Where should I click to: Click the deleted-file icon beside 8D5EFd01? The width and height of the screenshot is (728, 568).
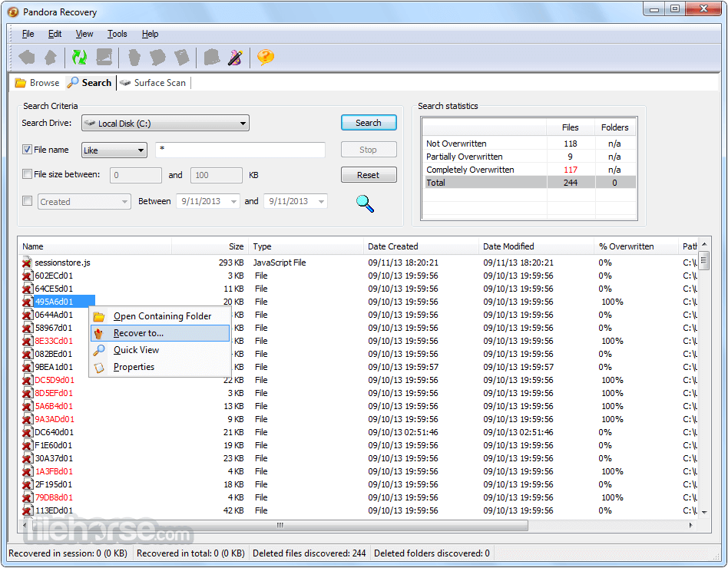[28, 392]
